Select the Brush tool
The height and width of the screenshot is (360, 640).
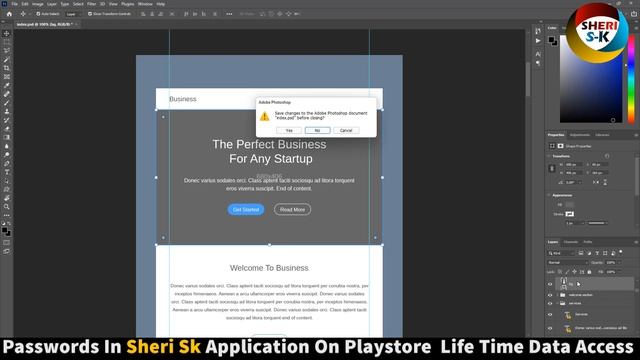coord(7,103)
